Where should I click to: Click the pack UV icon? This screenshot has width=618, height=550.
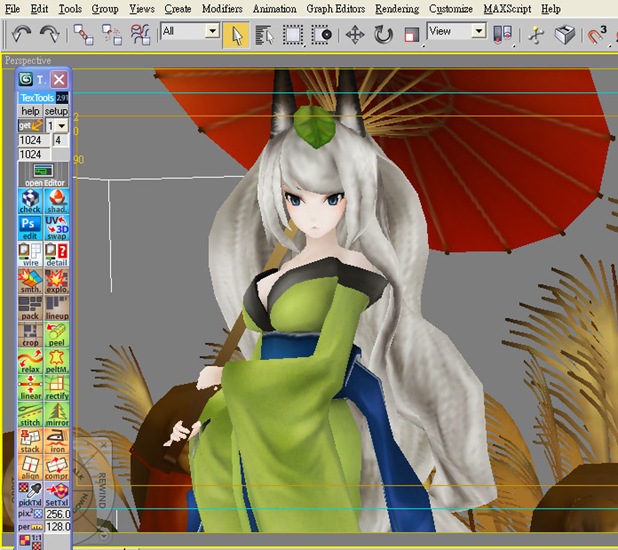pos(30,308)
